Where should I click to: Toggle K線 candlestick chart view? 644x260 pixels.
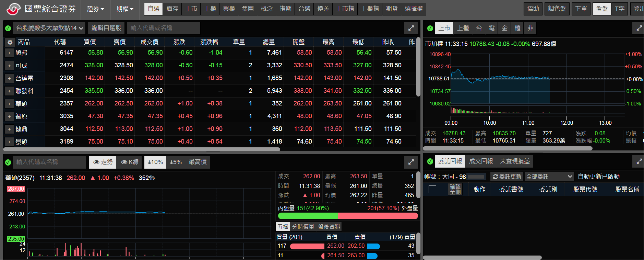130,162
